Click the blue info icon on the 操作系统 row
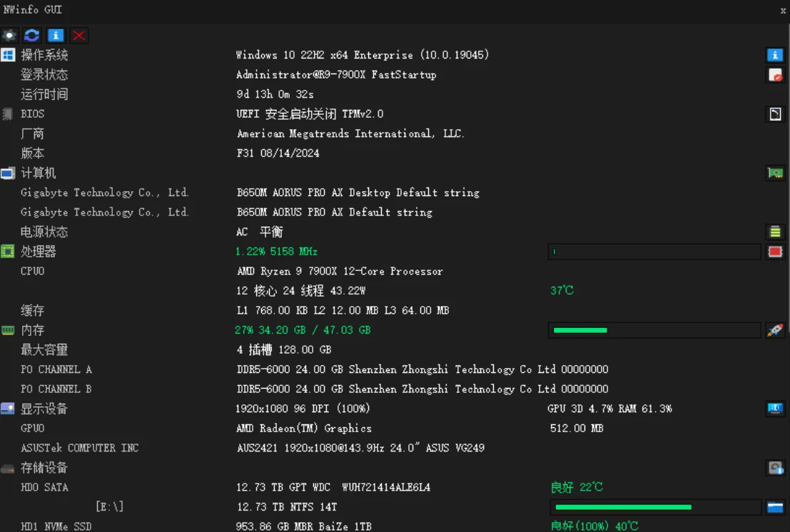This screenshot has height=532, width=790. [775, 55]
